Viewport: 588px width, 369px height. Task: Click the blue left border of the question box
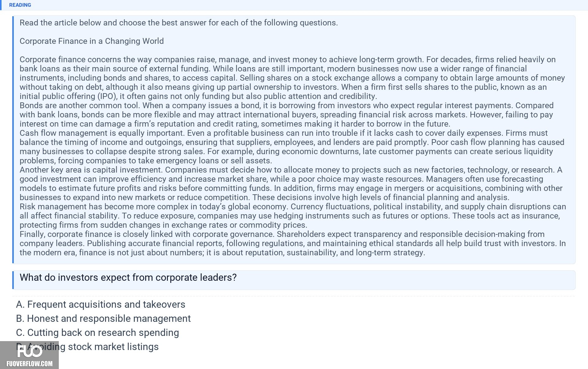point(13,280)
